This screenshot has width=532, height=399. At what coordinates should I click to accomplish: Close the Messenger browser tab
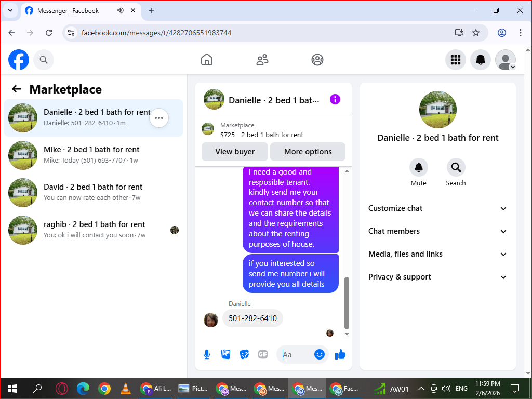tap(134, 10)
